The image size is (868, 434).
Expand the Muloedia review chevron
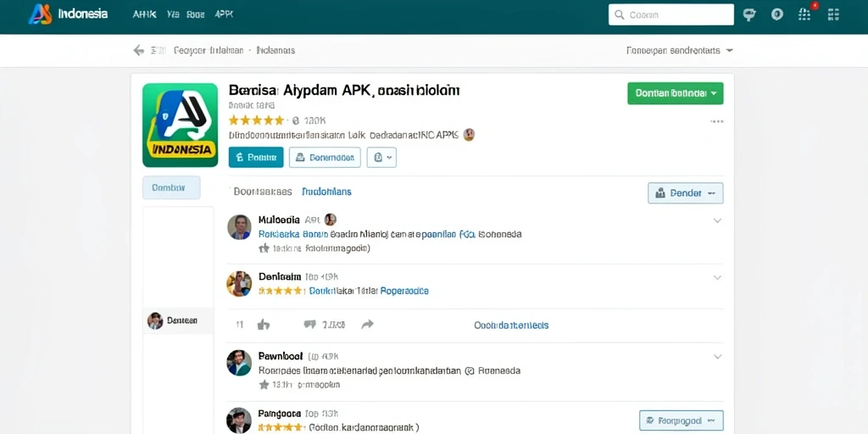click(717, 220)
